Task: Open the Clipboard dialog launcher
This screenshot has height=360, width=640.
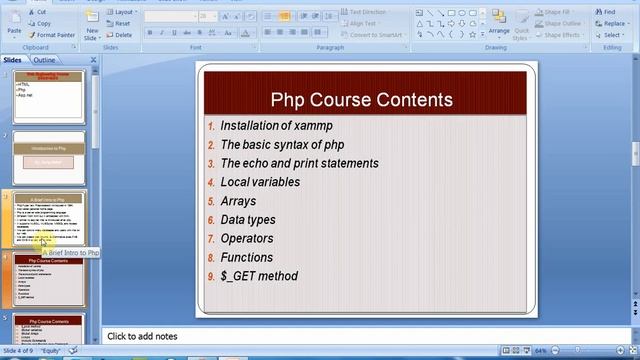Action: [x=74, y=47]
